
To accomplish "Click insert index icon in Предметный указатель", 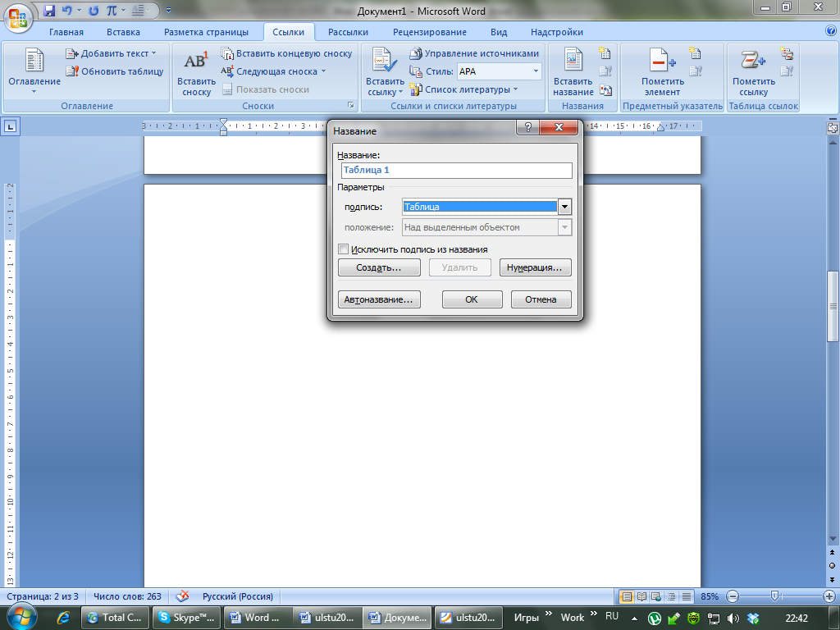I will pyautogui.click(x=696, y=53).
